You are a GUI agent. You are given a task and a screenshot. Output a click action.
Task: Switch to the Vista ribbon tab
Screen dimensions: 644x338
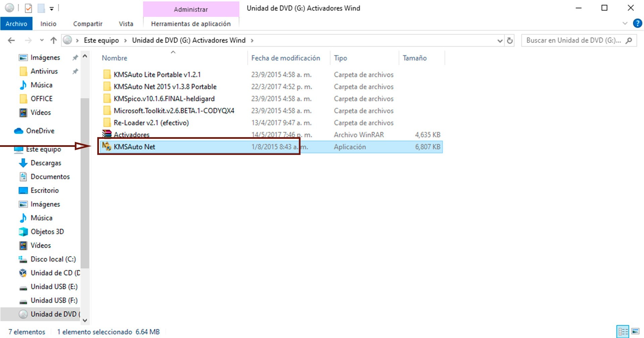coord(126,24)
